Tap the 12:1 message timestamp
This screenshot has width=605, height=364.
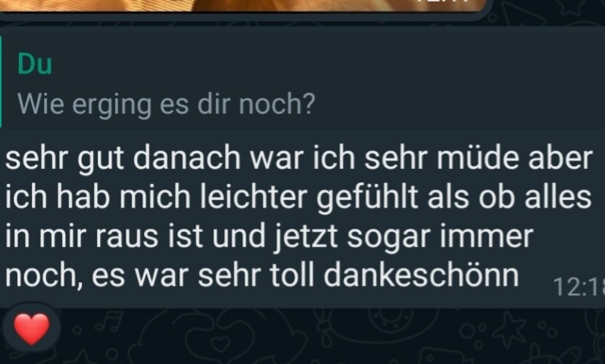tap(578, 288)
